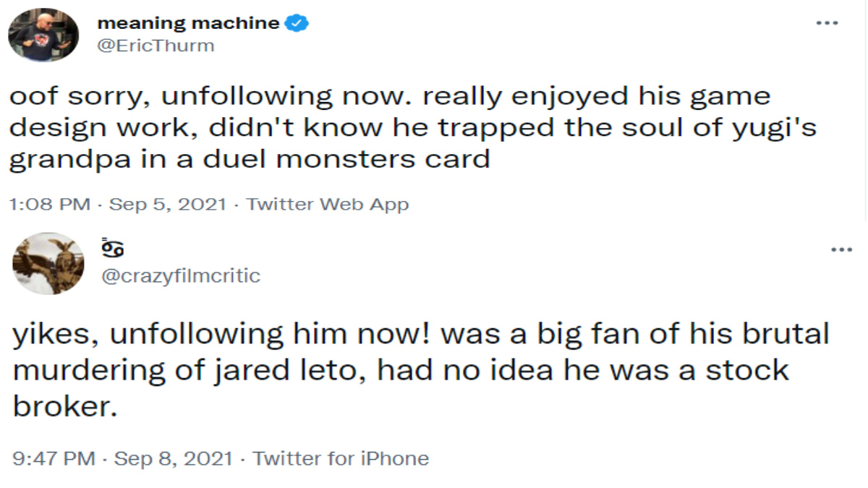Click the "oof sorry, unfollowing now" tweet text
Viewport: 868px width, 488px height.
click(x=391, y=127)
